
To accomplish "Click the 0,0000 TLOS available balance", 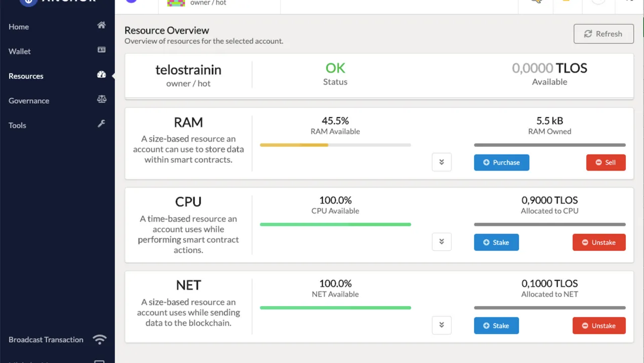I will point(549,68).
